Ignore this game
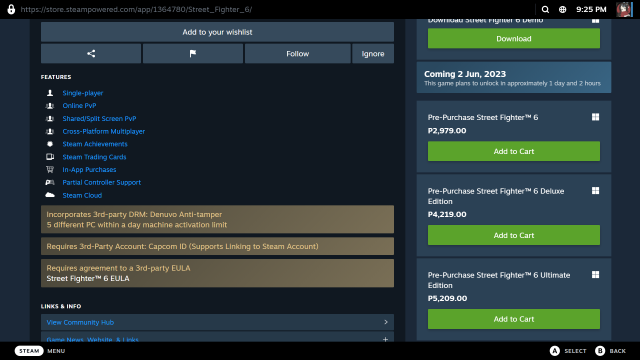The width and height of the screenshot is (640, 360). point(373,53)
